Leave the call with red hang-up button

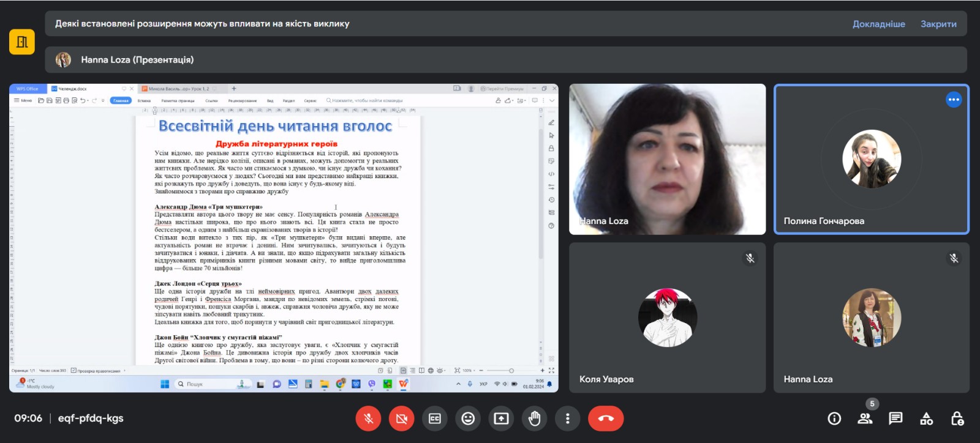point(605,419)
